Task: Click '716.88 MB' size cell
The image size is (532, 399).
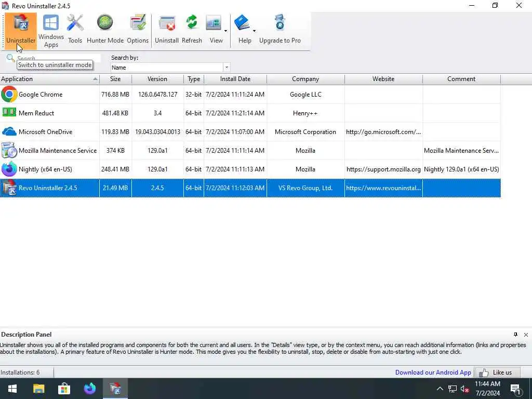Action: (115, 95)
